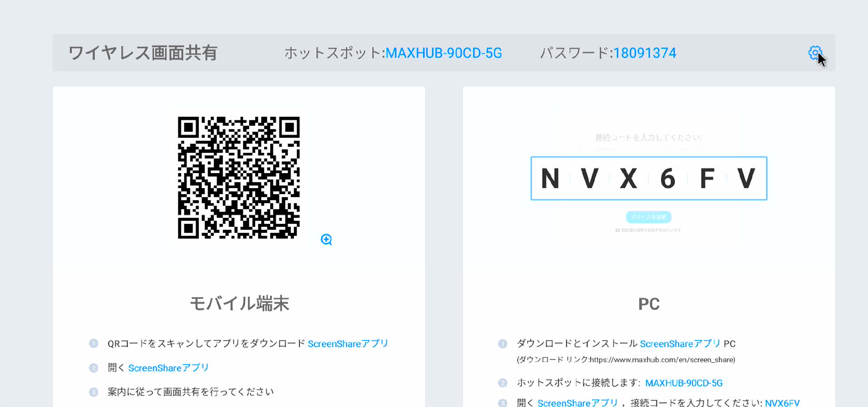Viewport: 868px width, 407px height.
Task: Click the NVX6FV connection code box
Action: coord(649,178)
